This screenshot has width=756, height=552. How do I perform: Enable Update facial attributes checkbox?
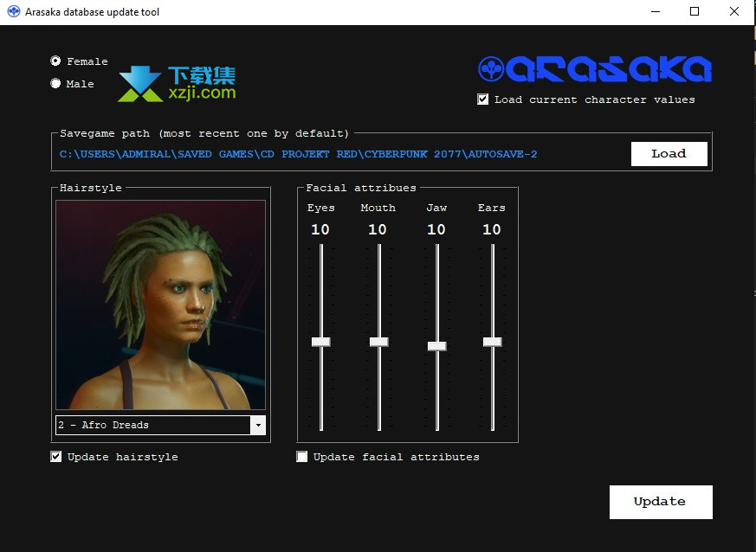tap(302, 457)
